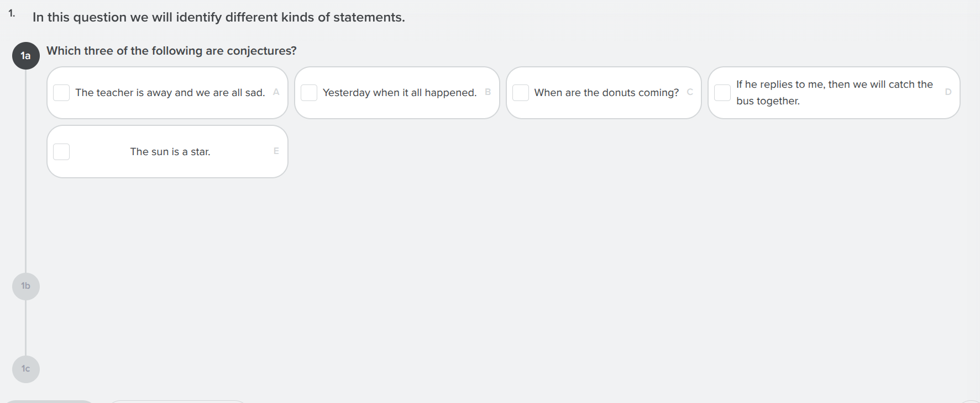Screen dimensions: 980x403
Task: Tick the checkbox for the bus conjecture option
Action: point(722,93)
